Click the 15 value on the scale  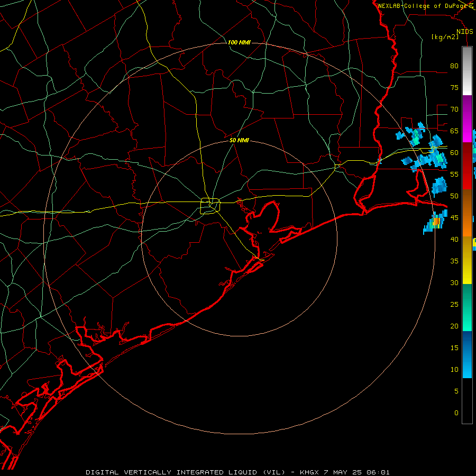click(454, 347)
